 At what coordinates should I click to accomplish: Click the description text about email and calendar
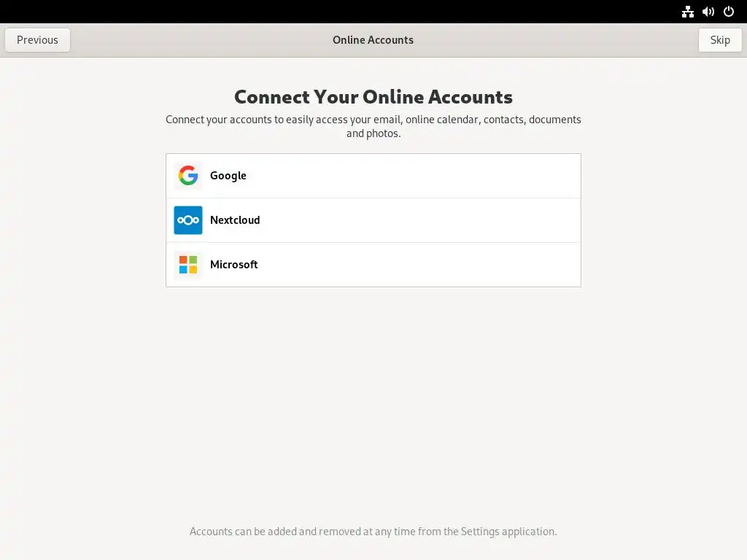pyautogui.click(x=373, y=126)
